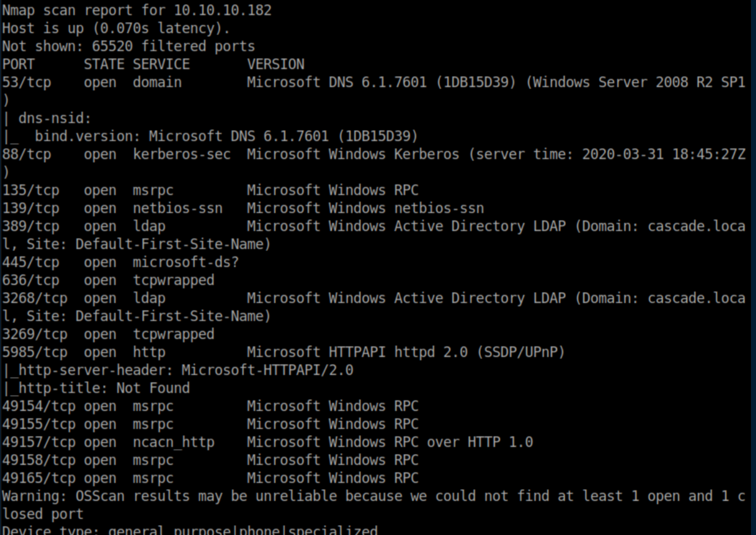Click the bind.version output line
The height and width of the screenshot is (535, 756).
click(x=225, y=136)
